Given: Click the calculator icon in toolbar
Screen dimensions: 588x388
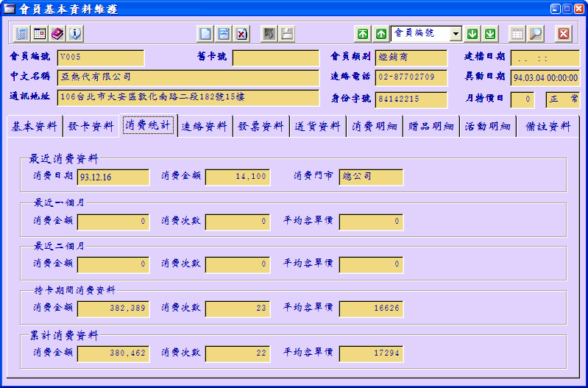Looking at the screenshot, I should [22, 34].
